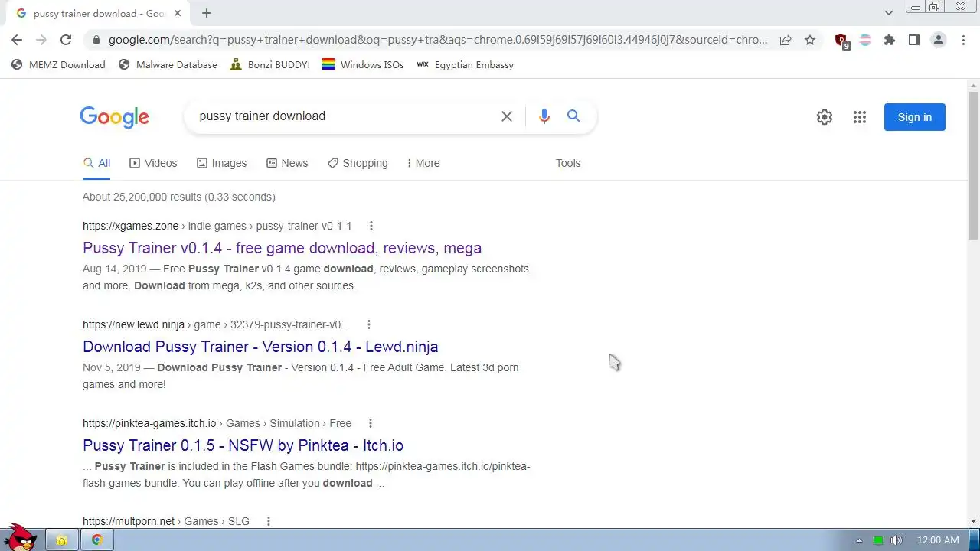Show hidden system tray icons
980x551 pixels.
(x=858, y=540)
